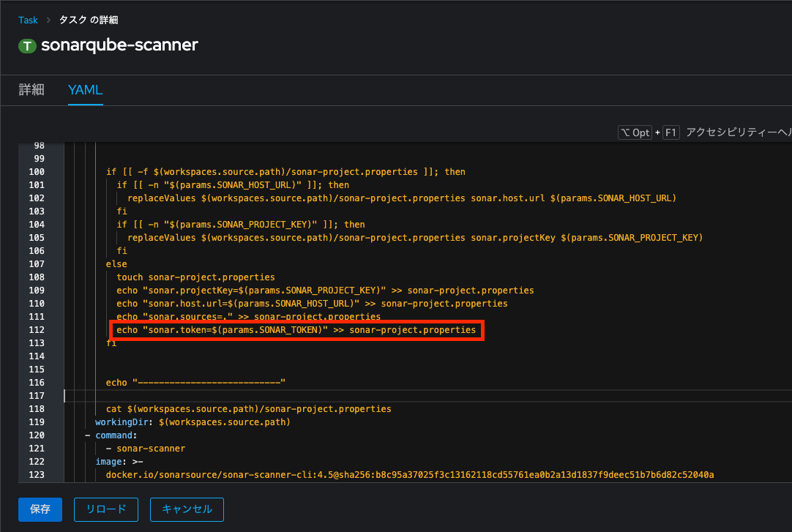
Task: Click the docker.io sonar-scanner-cli image line
Action: [x=410, y=474]
